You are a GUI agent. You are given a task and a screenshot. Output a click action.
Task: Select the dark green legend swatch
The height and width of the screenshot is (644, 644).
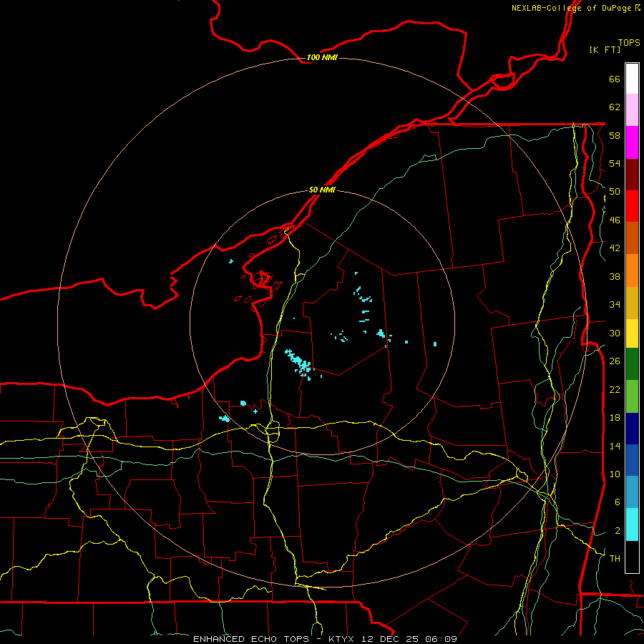632,364
